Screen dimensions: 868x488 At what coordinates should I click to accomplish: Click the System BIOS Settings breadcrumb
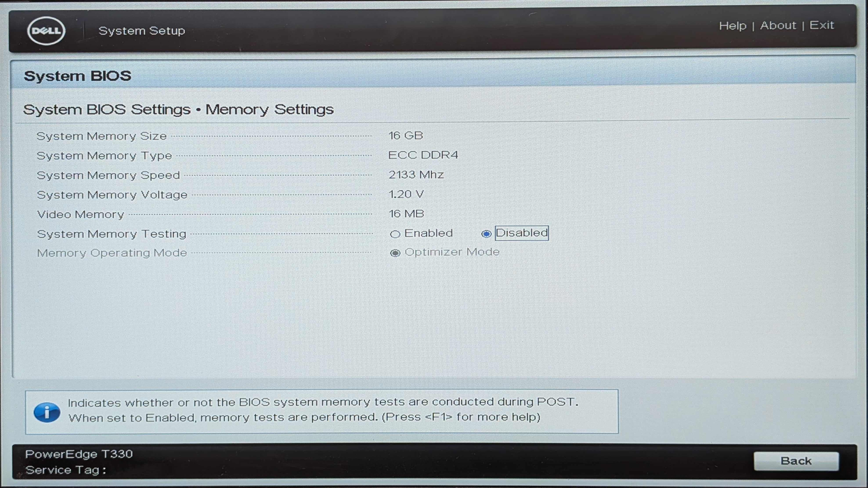coord(107,110)
